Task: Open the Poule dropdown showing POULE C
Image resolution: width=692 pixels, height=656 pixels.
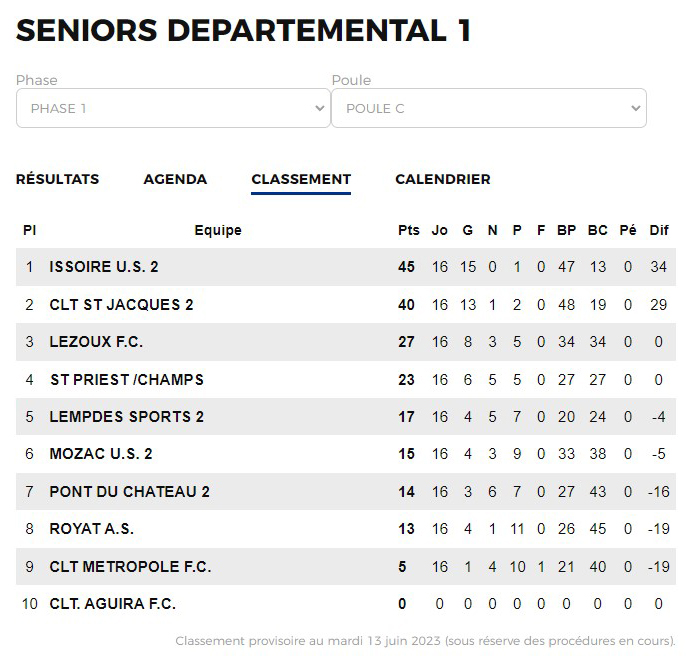Action: click(x=489, y=108)
